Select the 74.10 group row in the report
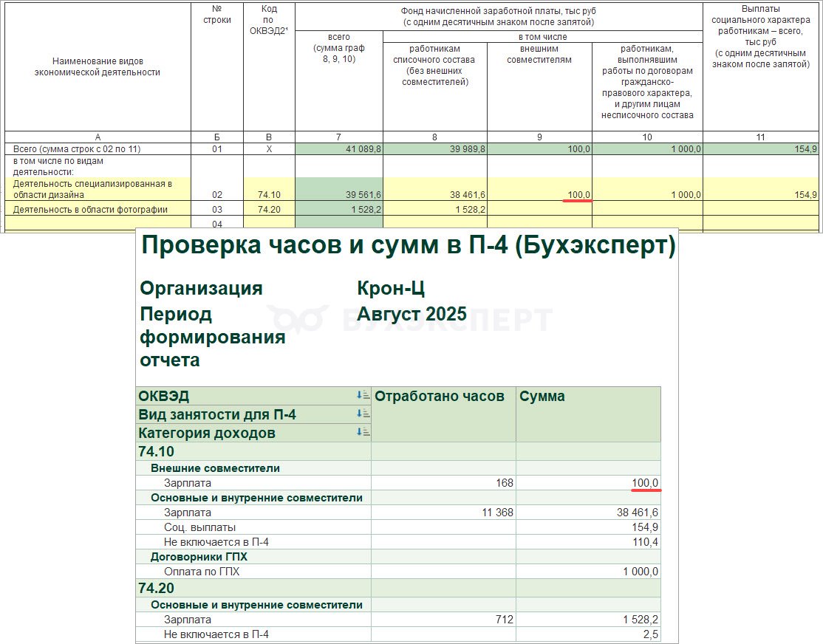The image size is (823, 644). coord(398,451)
